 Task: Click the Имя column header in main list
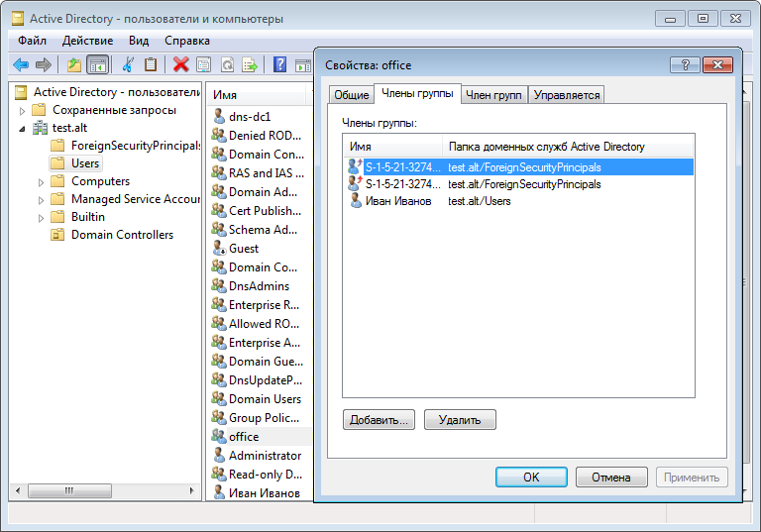pyautogui.click(x=258, y=95)
